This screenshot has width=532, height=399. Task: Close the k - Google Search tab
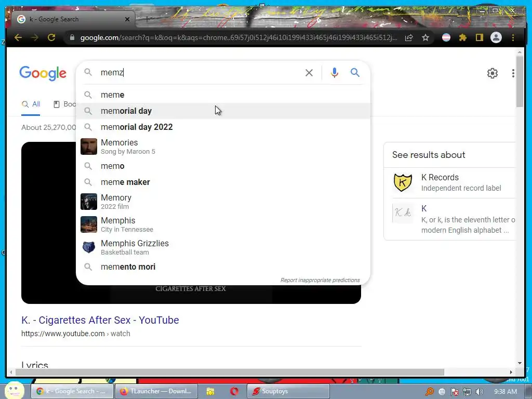(127, 19)
